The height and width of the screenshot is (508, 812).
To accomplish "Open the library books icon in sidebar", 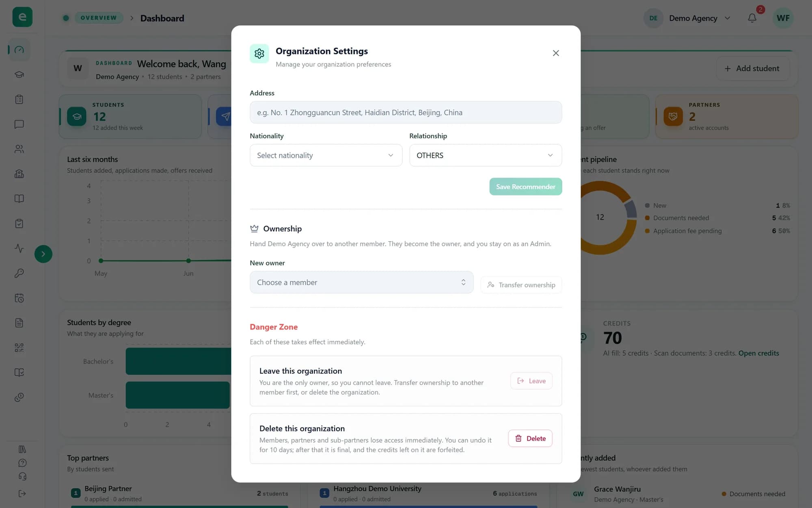I will pyautogui.click(x=22, y=449).
